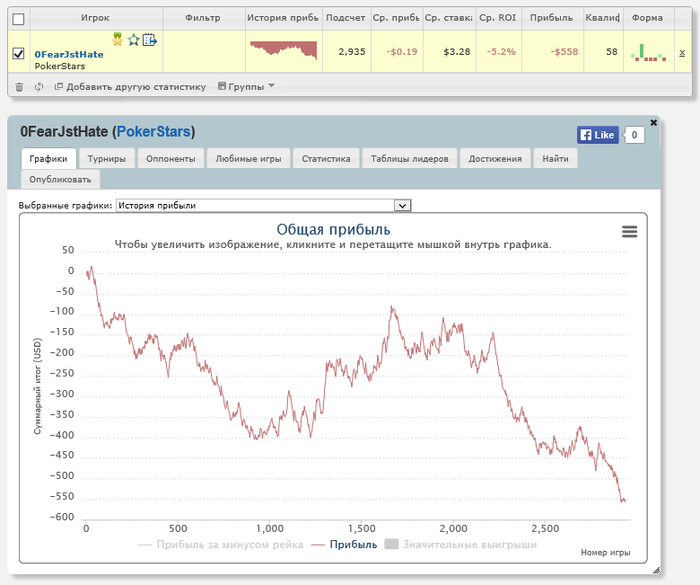Sort by the Подсчет column header
Screen dimensions: 700x585
346,18
